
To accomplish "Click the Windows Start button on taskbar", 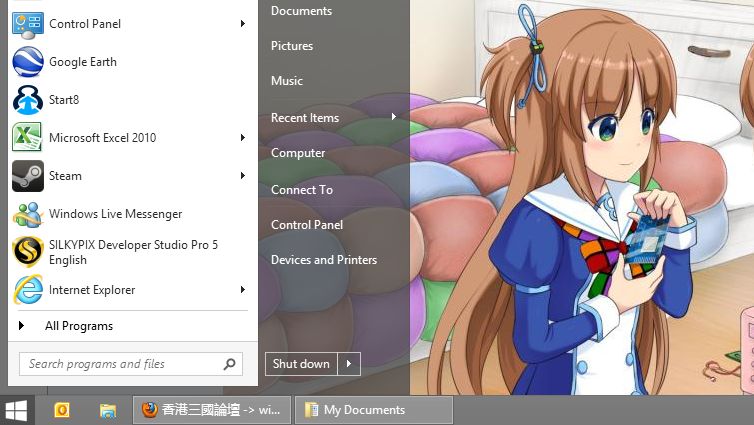I will pos(16,411).
